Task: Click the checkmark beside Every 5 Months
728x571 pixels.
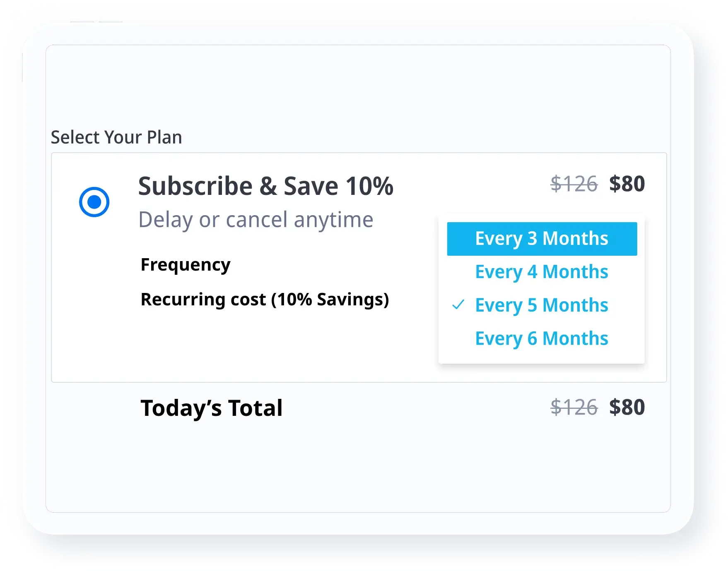Action: [x=458, y=305]
